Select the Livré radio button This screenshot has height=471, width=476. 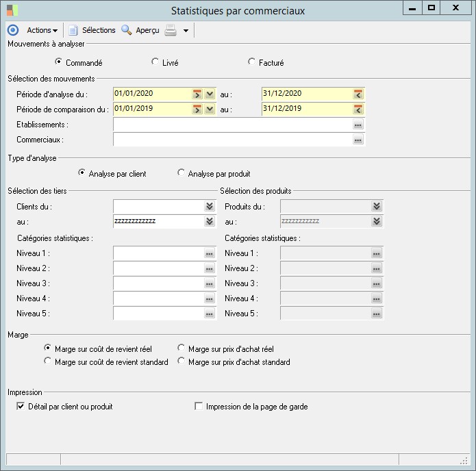click(x=155, y=62)
